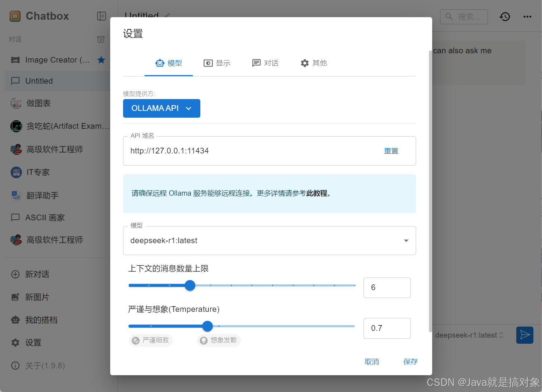Image resolution: width=542 pixels, height=392 pixels.
Task: Click the 关于 info icon
Action: [x=15, y=366]
